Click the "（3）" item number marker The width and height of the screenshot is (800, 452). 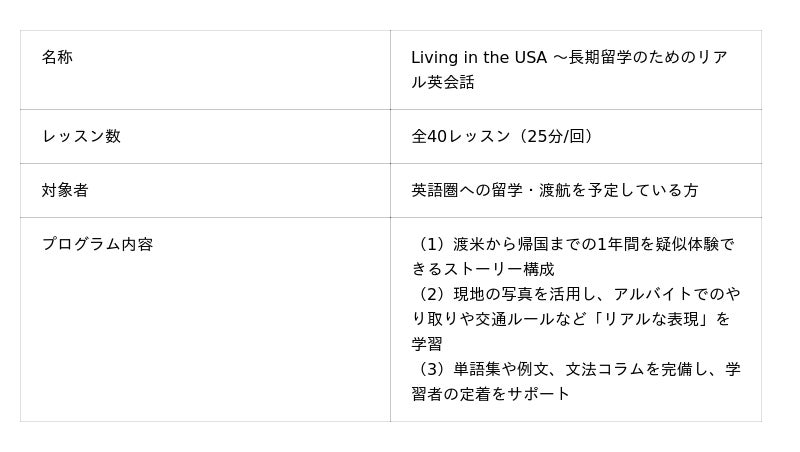coord(431,369)
